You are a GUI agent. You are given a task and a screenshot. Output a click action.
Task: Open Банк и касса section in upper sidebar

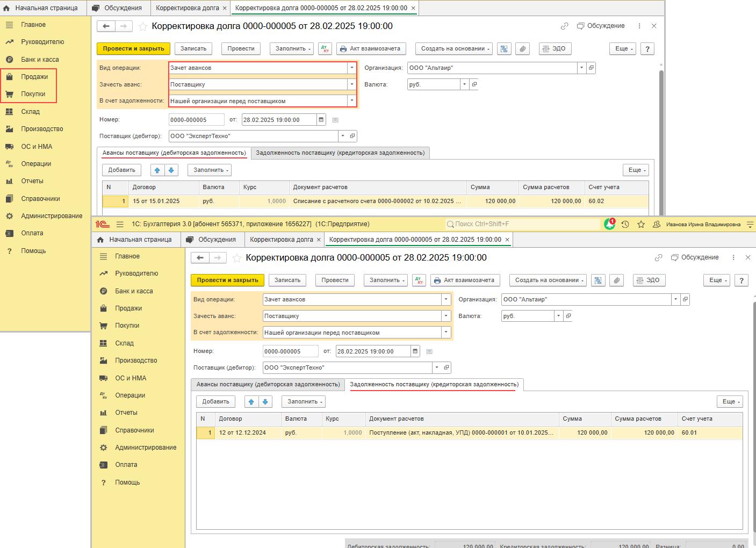point(40,60)
